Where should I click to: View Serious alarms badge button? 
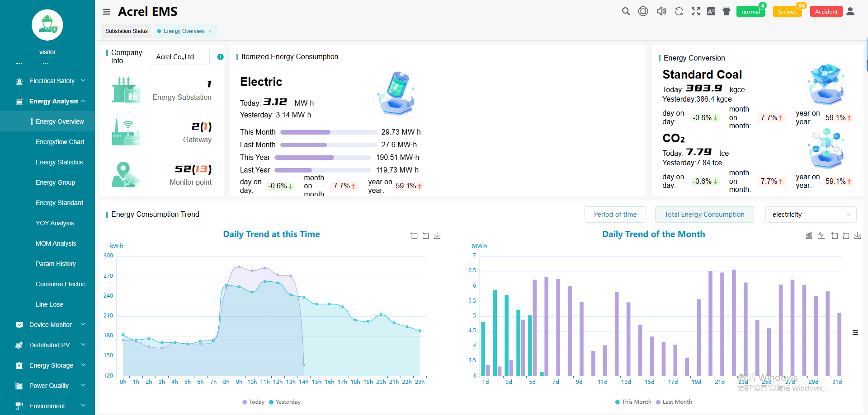(787, 12)
